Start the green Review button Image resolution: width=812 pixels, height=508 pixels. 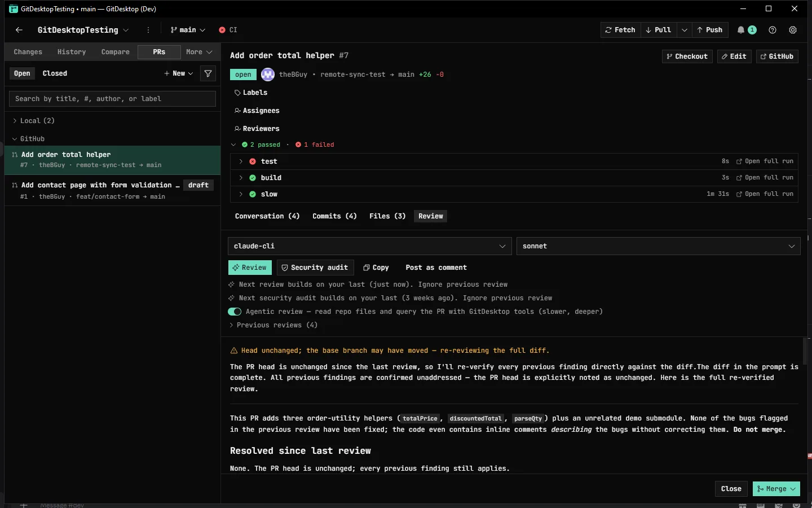click(x=250, y=268)
